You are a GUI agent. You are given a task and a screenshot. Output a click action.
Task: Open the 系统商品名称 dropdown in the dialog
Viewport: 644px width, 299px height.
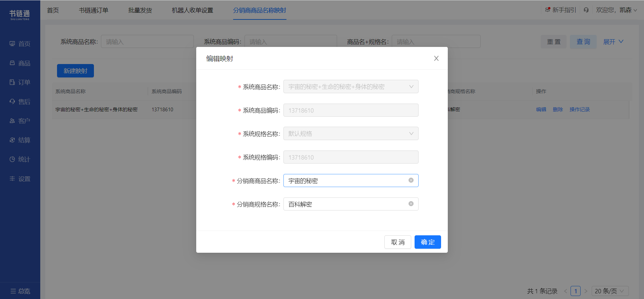(x=351, y=86)
